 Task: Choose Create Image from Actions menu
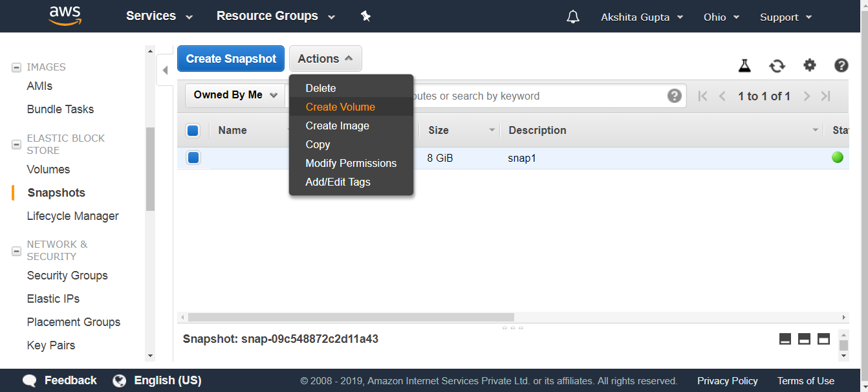351,125
